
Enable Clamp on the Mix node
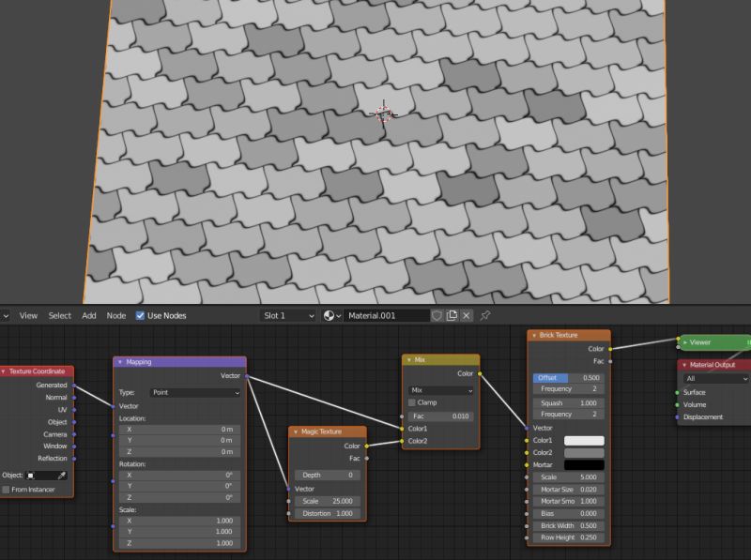(410, 402)
